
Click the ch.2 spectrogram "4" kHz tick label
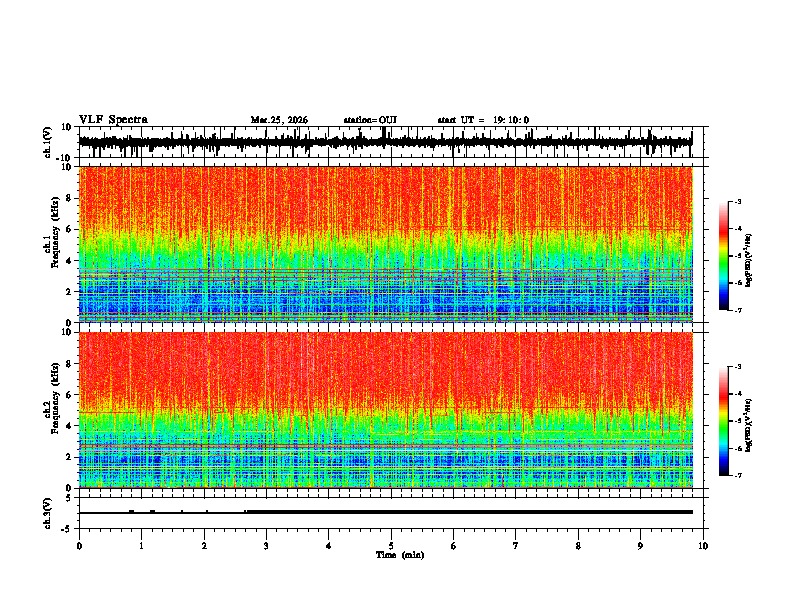pos(69,426)
